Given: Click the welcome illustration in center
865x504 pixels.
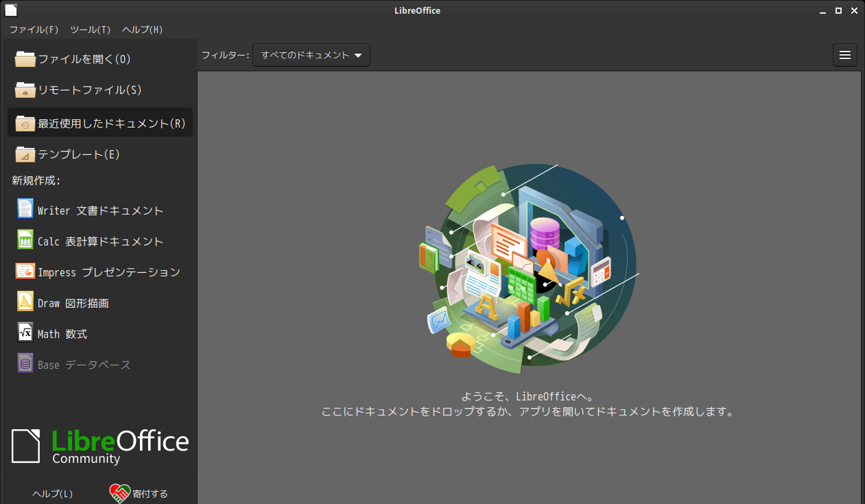Looking at the screenshot, I should (x=528, y=269).
